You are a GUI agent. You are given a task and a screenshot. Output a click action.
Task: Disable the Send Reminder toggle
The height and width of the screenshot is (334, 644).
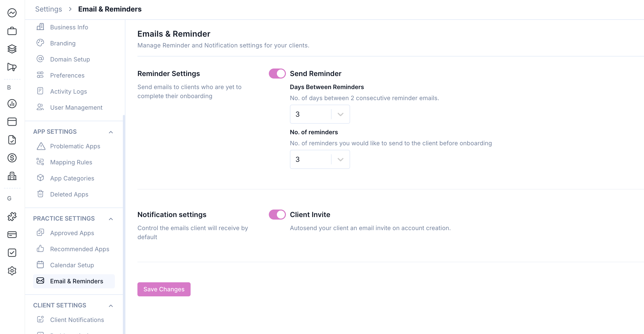point(277,74)
